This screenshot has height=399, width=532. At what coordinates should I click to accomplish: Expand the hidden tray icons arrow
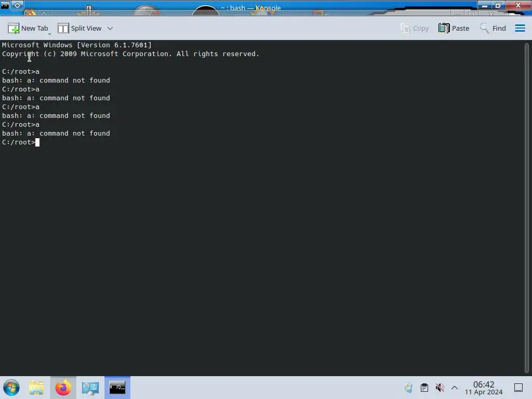click(x=455, y=388)
